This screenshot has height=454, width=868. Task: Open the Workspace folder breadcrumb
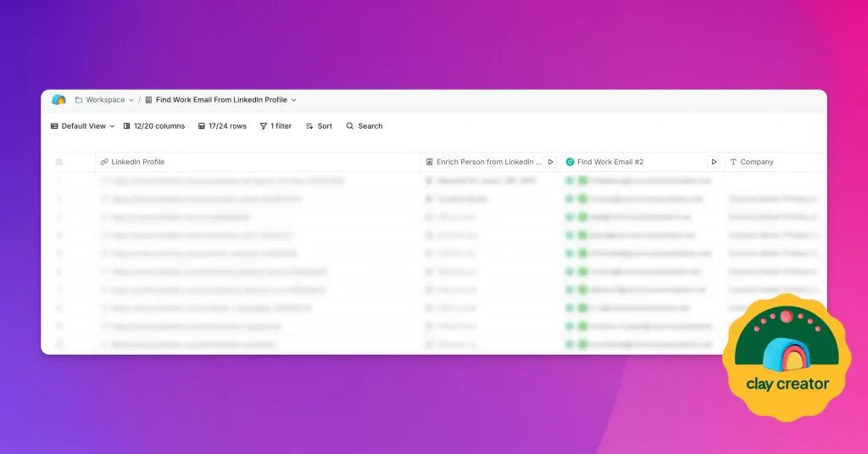tap(100, 100)
